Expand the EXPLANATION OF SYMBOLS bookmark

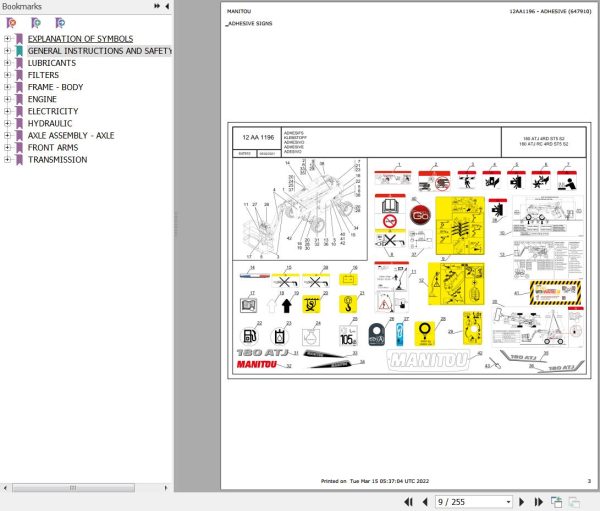click(x=7, y=39)
